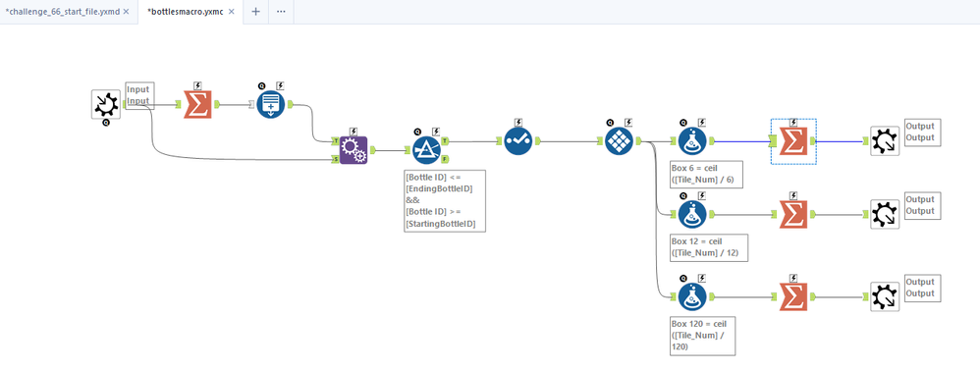Select the top Macro Output tool
Image resolution: width=980 pixels, height=371 pixels.
click(885, 141)
